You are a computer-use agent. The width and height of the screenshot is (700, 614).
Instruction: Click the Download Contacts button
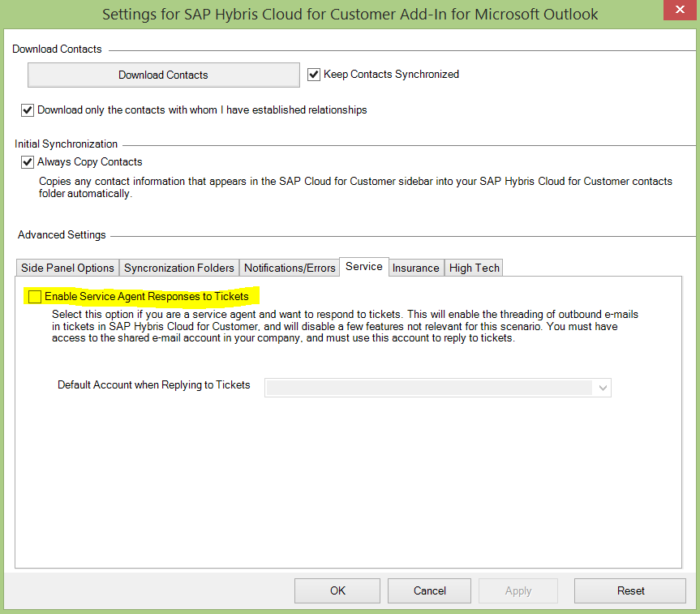[163, 75]
